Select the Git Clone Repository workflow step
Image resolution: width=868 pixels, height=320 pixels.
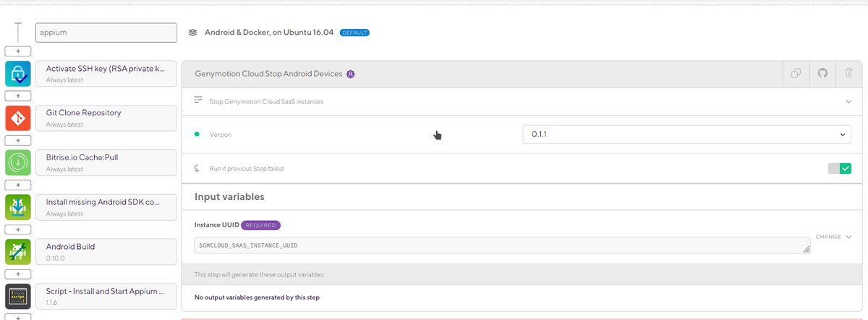click(106, 118)
